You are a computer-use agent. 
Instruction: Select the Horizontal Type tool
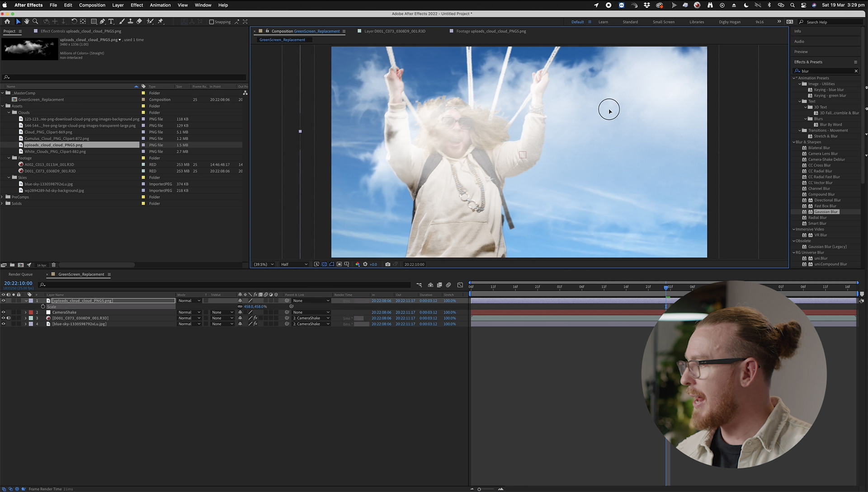click(111, 22)
